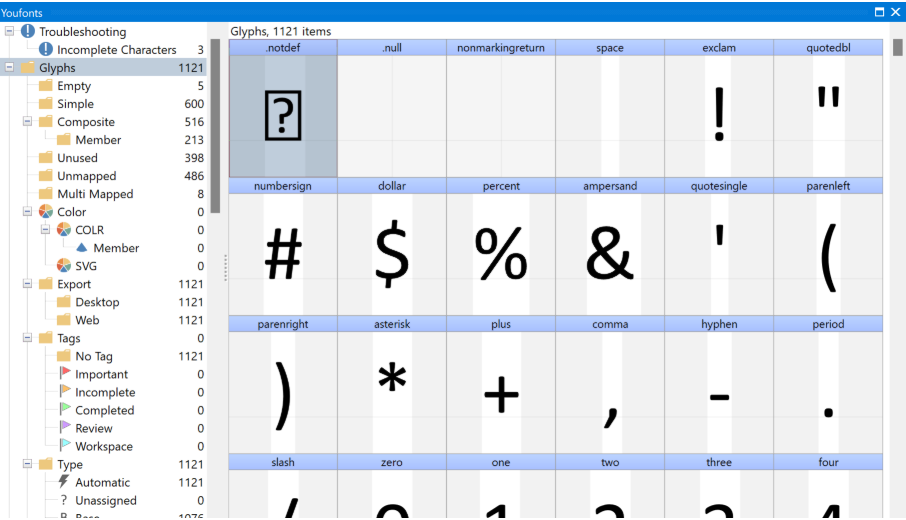Click the purple Review flag icon
The height and width of the screenshot is (520, 906).
click(64, 428)
